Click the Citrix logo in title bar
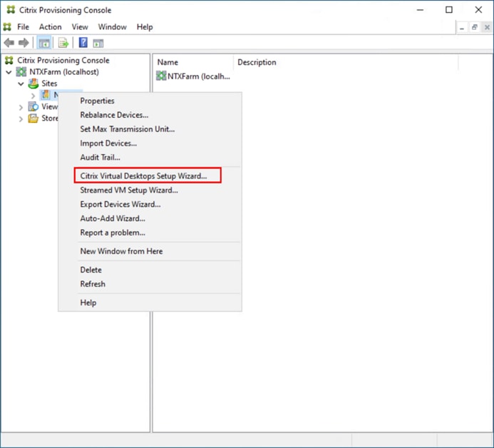Image resolution: width=494 pixels, height=448 pixels. click(11, 10)
